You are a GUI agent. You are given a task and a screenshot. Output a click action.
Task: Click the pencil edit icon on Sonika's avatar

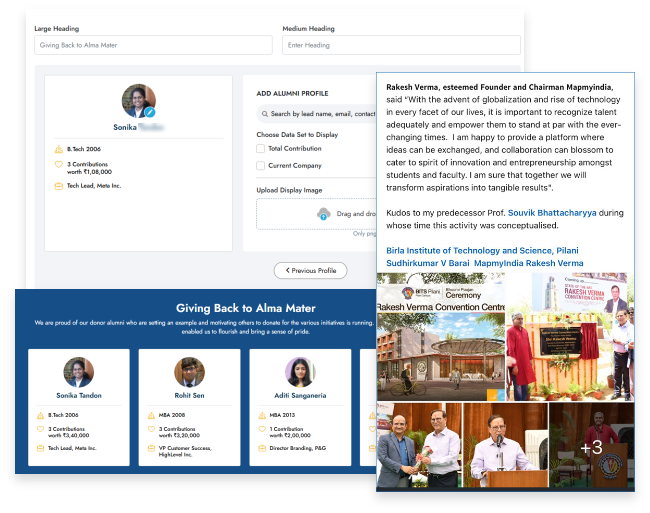click(150, 114)
